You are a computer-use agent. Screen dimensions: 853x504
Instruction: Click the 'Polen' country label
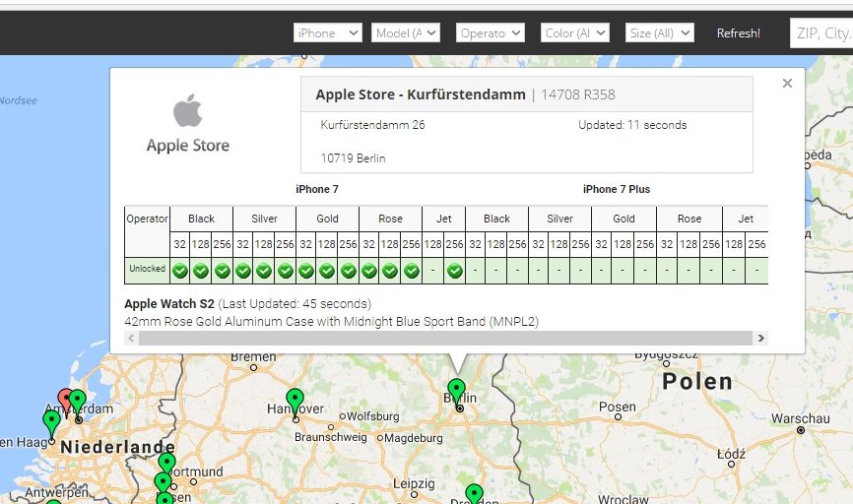pyautogui.click(x=697, y=381)
